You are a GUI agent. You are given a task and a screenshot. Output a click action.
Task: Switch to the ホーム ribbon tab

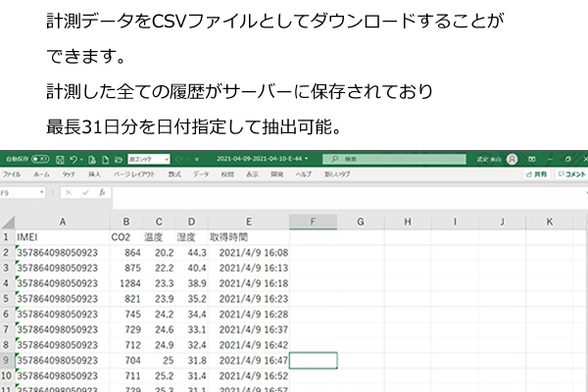[x=41, y=174]
